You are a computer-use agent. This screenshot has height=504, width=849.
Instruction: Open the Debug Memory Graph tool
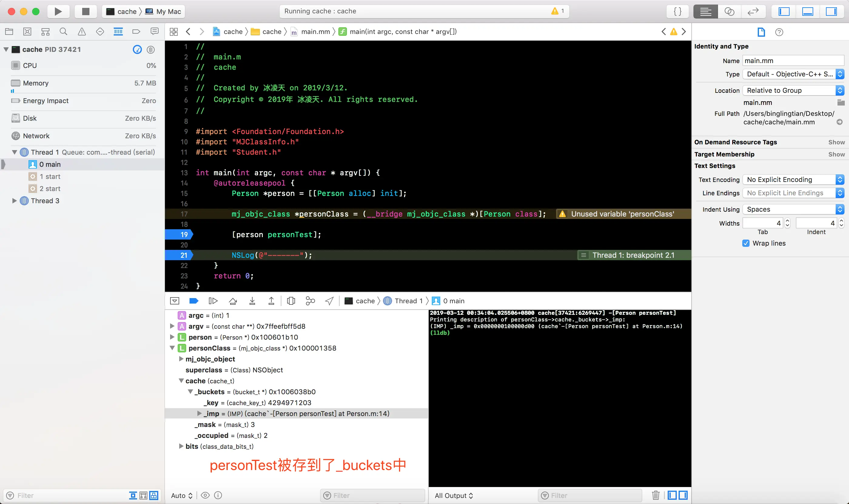(310, 301)
